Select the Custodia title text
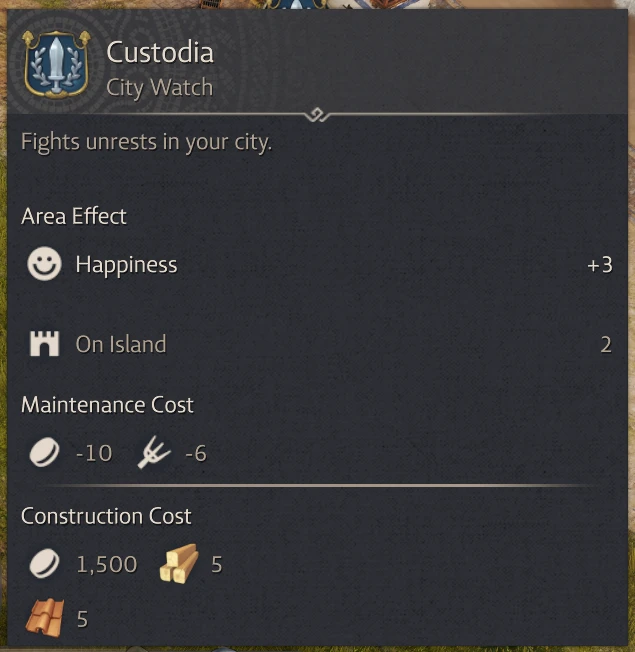 [160, 52]
